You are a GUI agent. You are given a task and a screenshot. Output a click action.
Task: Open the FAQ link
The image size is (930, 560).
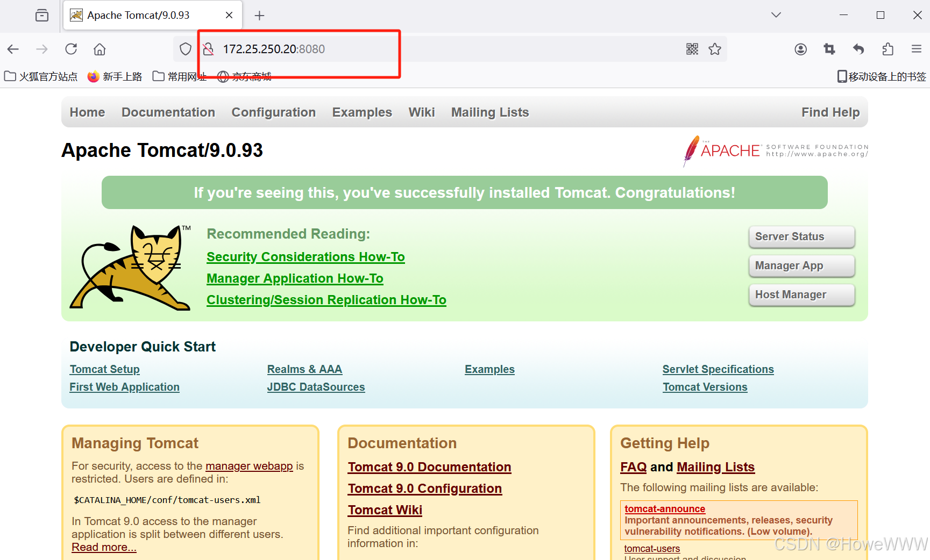[x=634, y=467]
